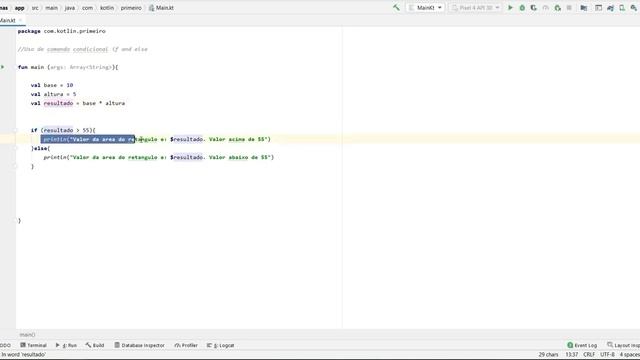Open the Build tool window
Viewport: 640px width, 360px height.
tap(95, 345)
